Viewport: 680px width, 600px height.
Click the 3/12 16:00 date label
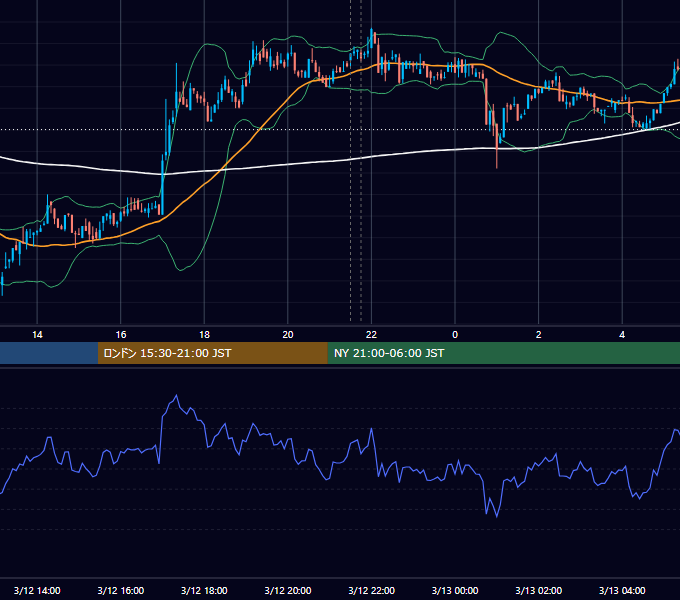[x=121, y=590]
